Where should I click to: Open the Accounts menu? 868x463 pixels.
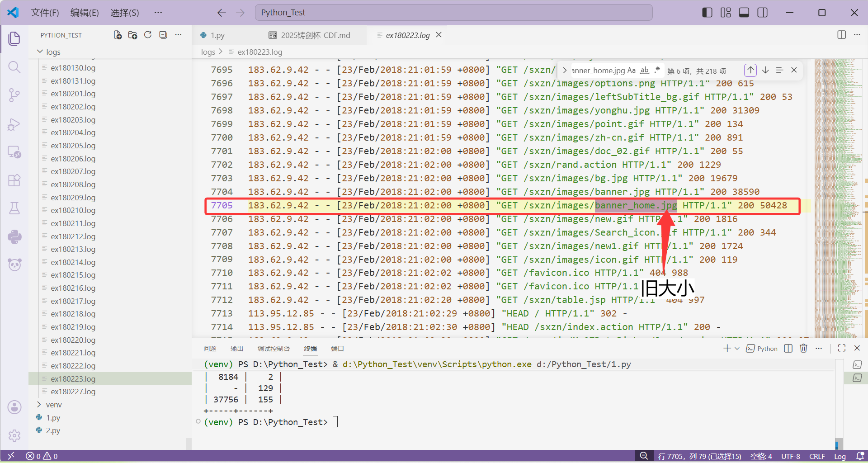click(x=14, y=407)
